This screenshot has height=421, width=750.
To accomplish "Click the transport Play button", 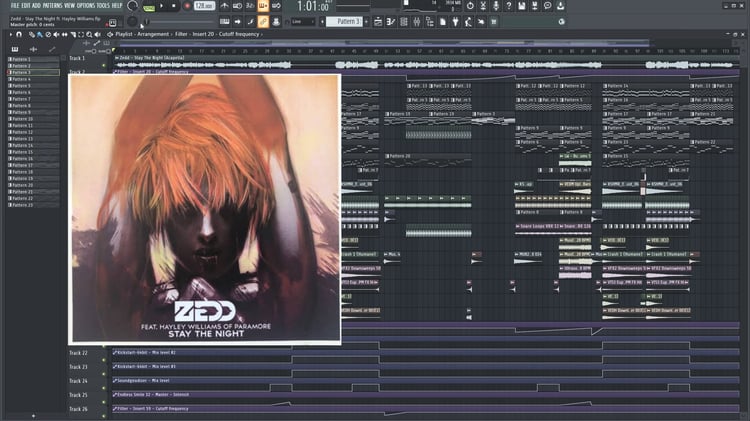I will point(161,6).
